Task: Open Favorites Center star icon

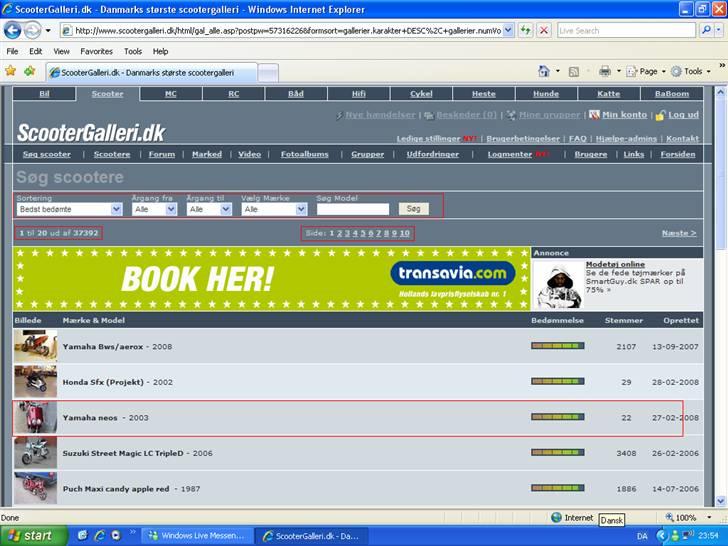Action: [11, 72]
